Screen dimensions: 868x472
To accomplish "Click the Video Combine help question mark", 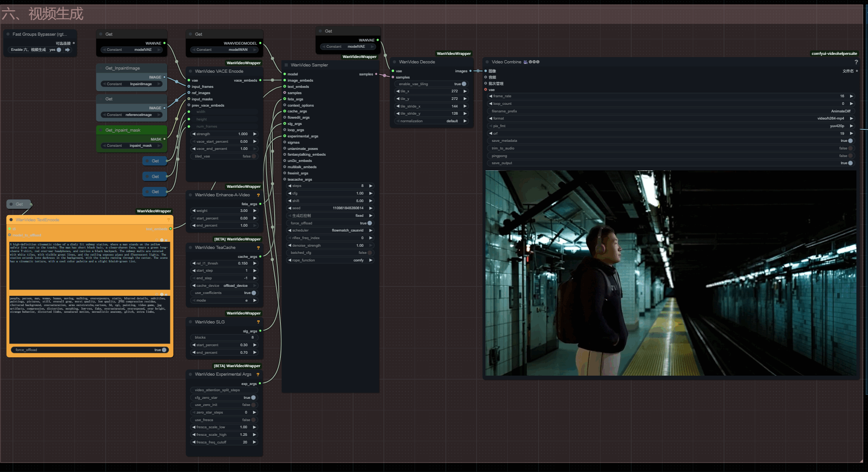I will pyautogui.click(x=856, y=62).
